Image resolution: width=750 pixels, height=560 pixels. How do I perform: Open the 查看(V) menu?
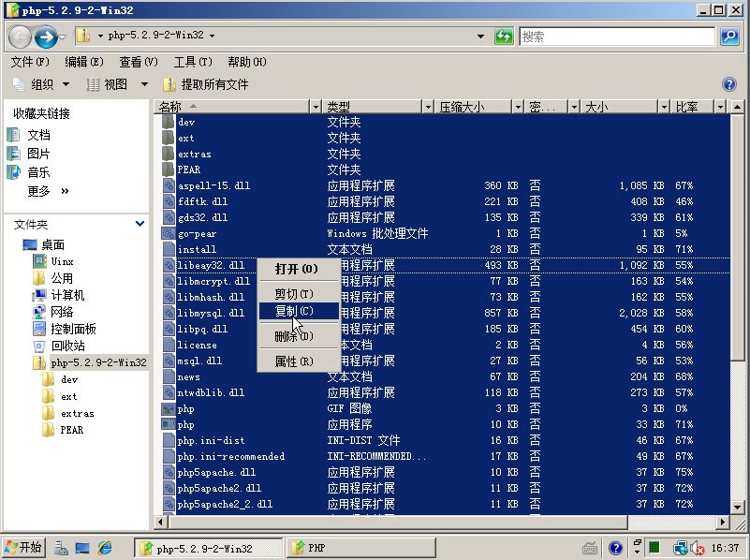(x=139, y=62)
